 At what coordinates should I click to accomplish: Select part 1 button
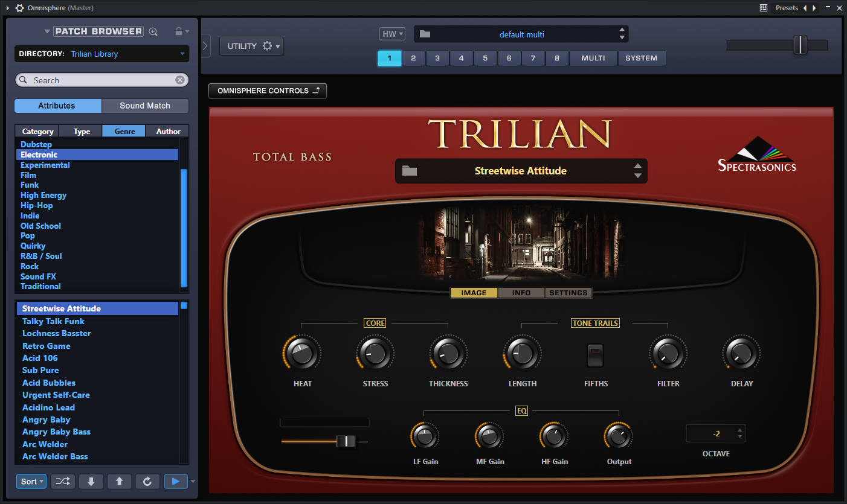tap(390, 59)
